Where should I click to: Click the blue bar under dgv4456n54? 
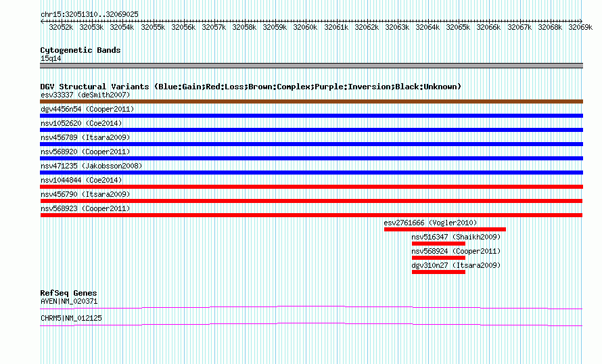[x=311, y=116]
